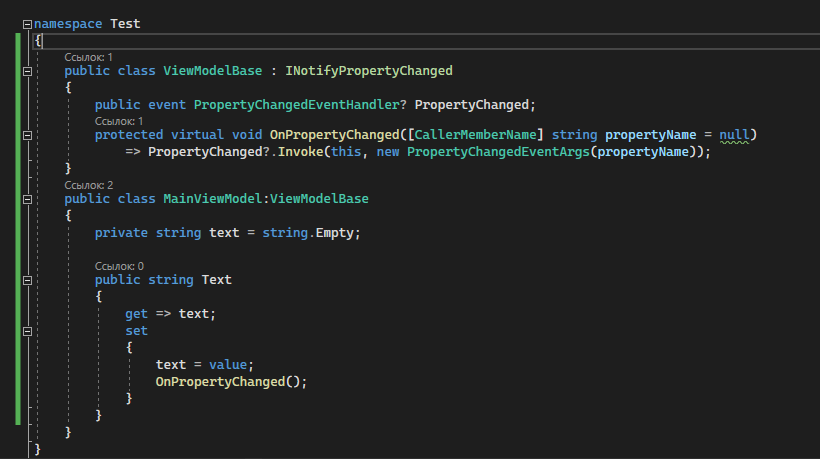Click the value keyword in setter

tap(228, 365)
